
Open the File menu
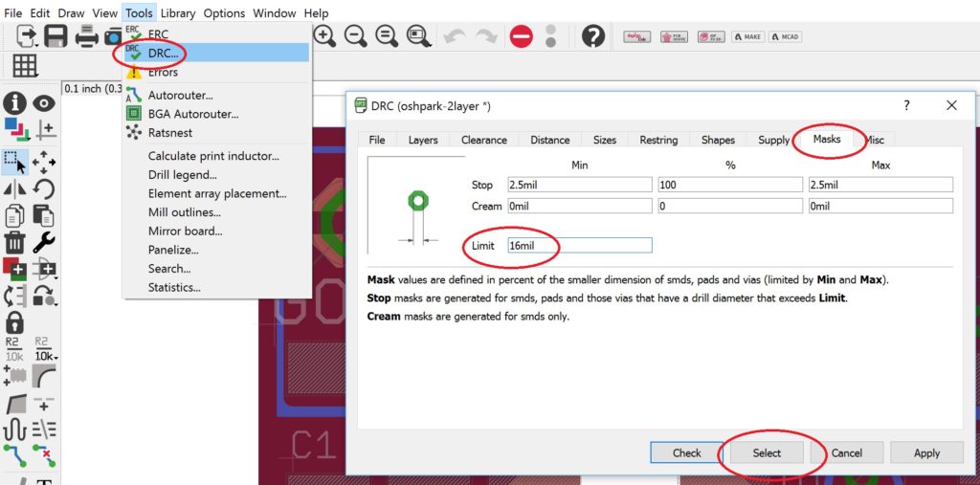13,13
